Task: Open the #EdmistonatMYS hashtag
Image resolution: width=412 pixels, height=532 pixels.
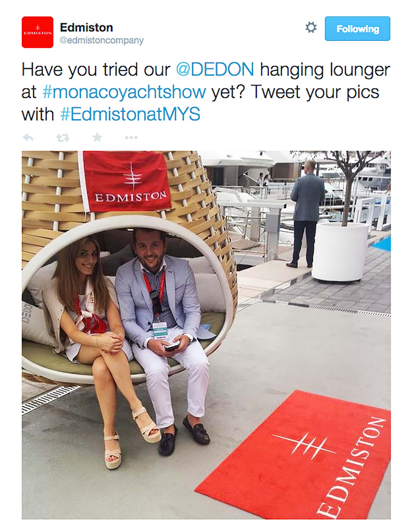Action: pos(130,114)
